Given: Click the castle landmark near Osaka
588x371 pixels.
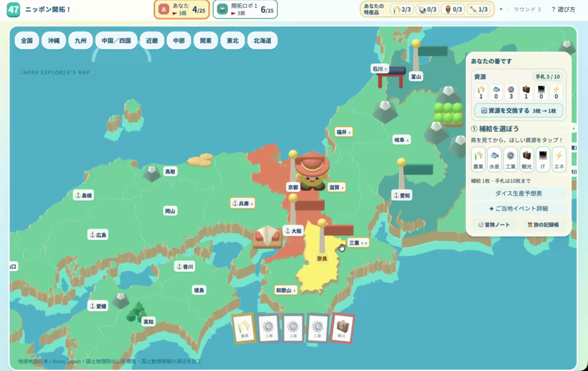Looking at the screenshot, I should pyautogui.click(x=268, y=237).
